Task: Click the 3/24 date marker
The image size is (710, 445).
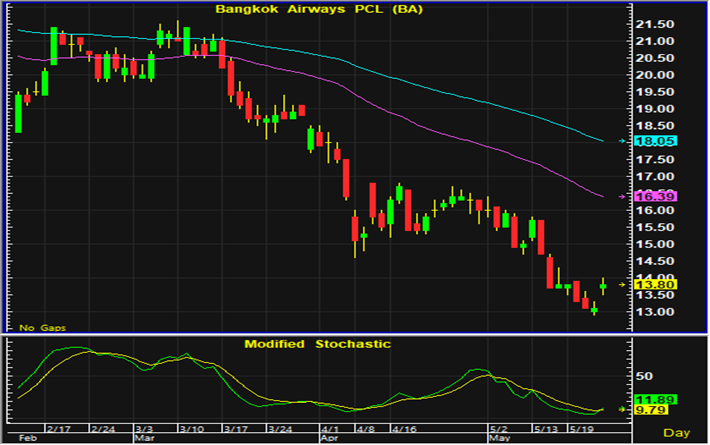Action: pyautogui.click(x=280, y=429)
